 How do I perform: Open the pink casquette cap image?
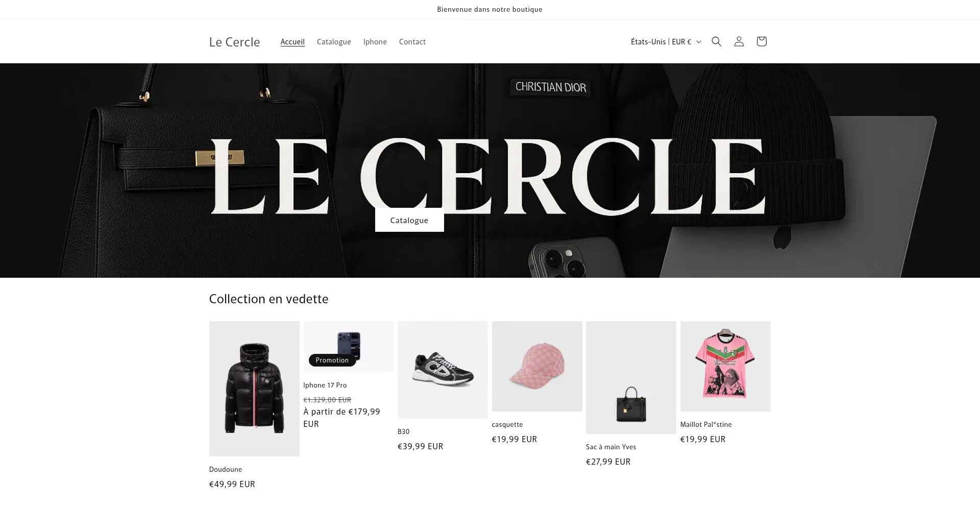pyautogui.click(x=537, y=366)
